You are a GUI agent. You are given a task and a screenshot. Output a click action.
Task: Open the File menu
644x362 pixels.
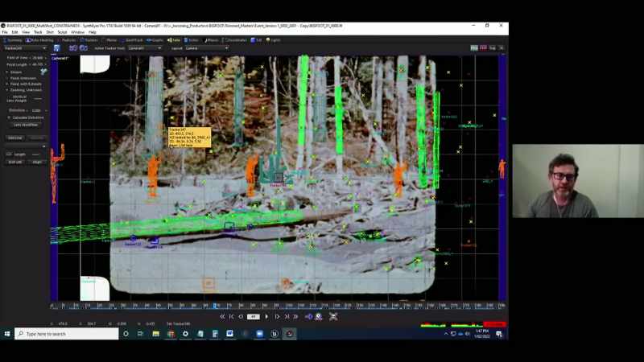(5, 32)
